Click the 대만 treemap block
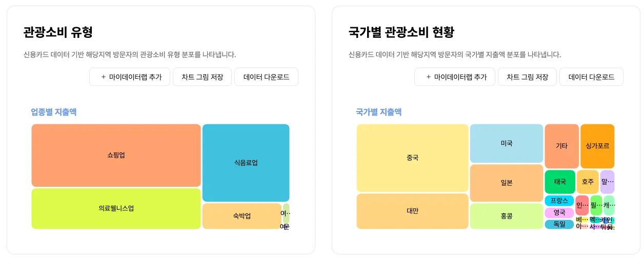Viewport: 644px width, 261px height. click(x=412, y=211)
